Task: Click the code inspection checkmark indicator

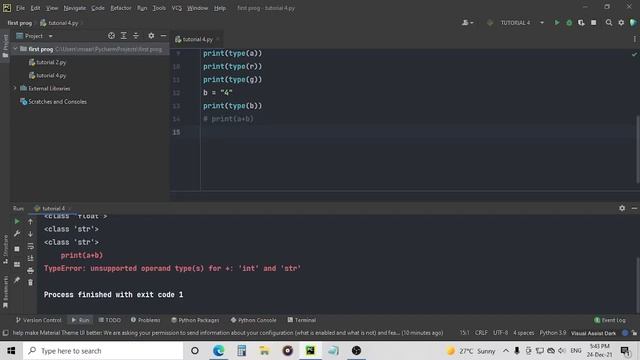Action: coord(634,54)
